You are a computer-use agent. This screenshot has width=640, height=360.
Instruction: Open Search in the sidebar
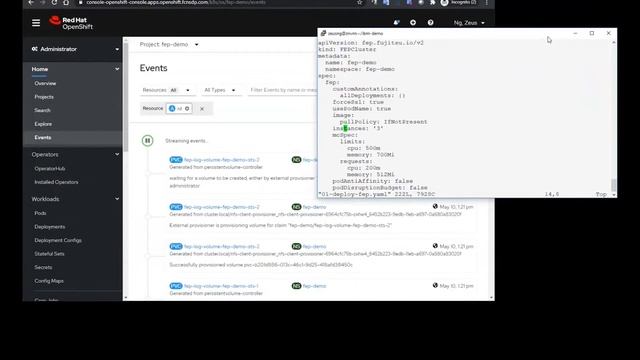pos(42,111)
